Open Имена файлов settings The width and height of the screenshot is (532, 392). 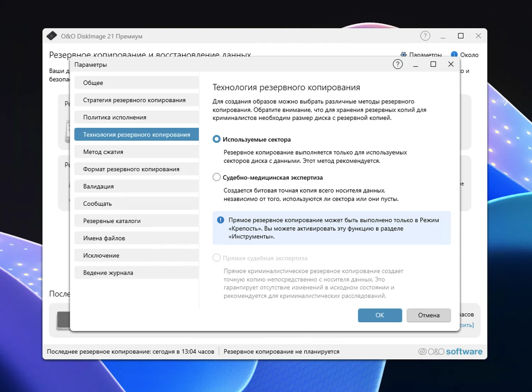(137, 238)
